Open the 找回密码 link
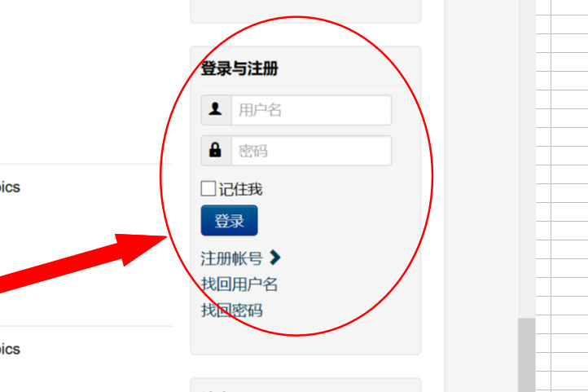Viewport: 588px width, 392px height. coord(232,311)
